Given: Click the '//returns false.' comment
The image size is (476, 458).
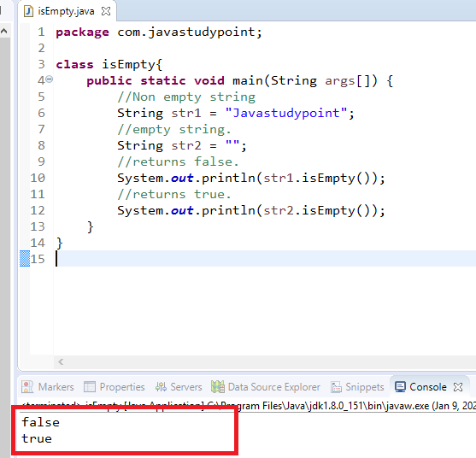Looking at the screenshot, I should pos(179,161).
